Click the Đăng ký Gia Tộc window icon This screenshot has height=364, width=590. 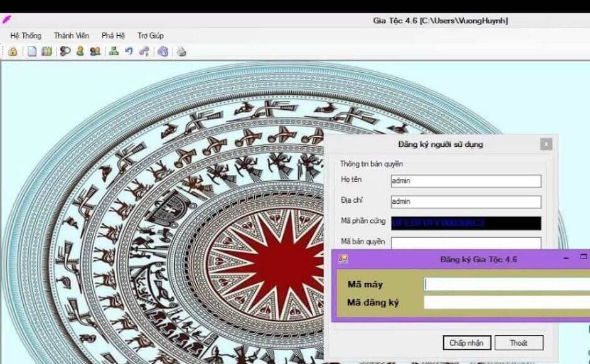[343, 259]
